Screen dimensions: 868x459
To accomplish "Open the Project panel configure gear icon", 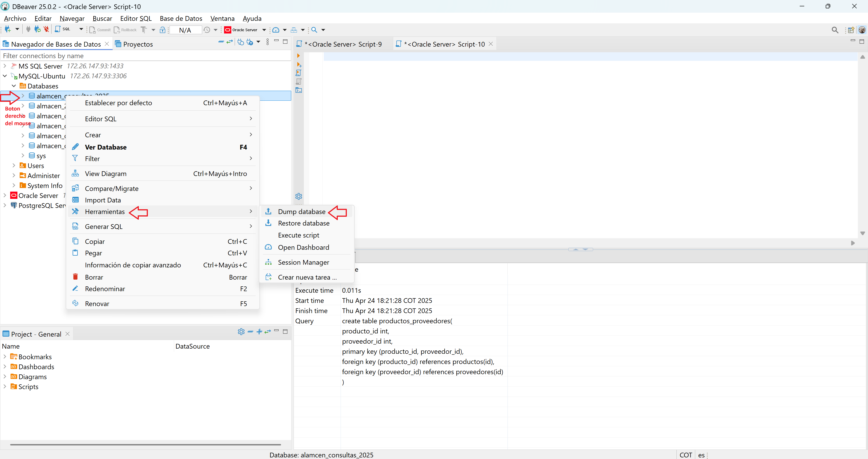I will point(241,331).
